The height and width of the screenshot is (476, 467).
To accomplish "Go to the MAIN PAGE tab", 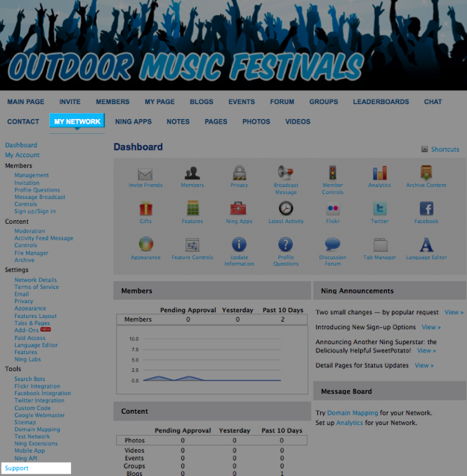I will pos(25,102).
